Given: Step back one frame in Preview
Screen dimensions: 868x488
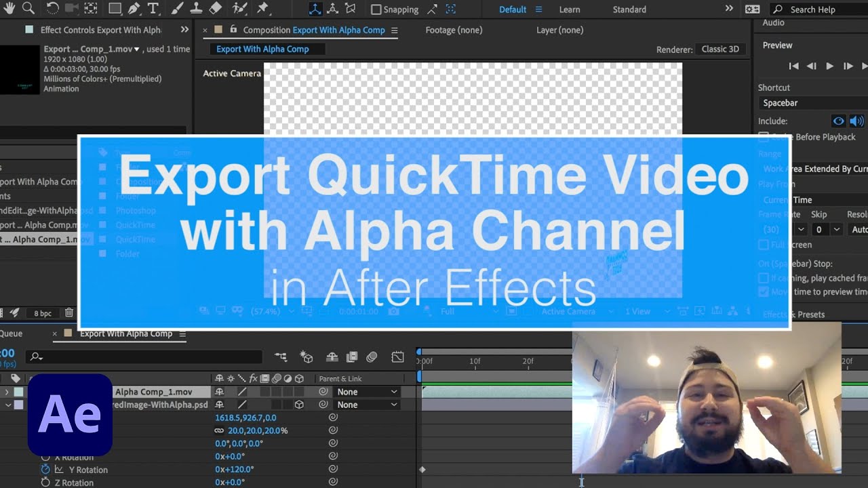Looking at the screenshot, I should tap(811, 66).
